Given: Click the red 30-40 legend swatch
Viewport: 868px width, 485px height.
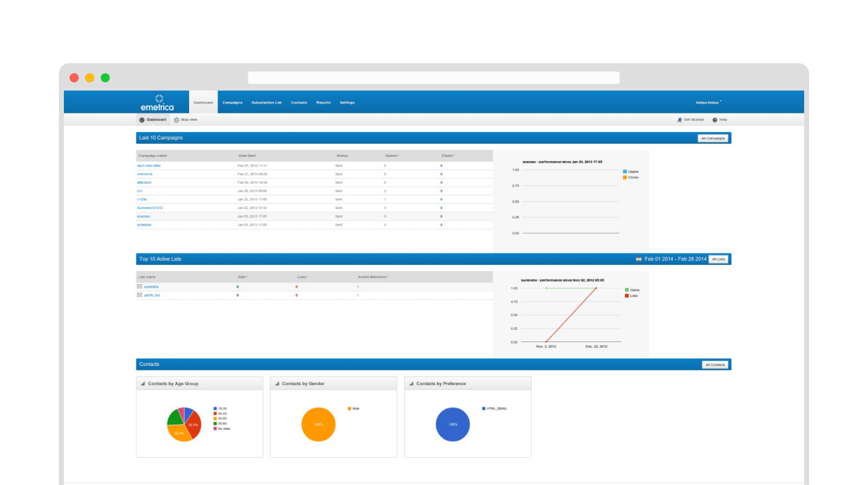Looking at the screenshot, I should pyautogui.click(x=215, y=413).
